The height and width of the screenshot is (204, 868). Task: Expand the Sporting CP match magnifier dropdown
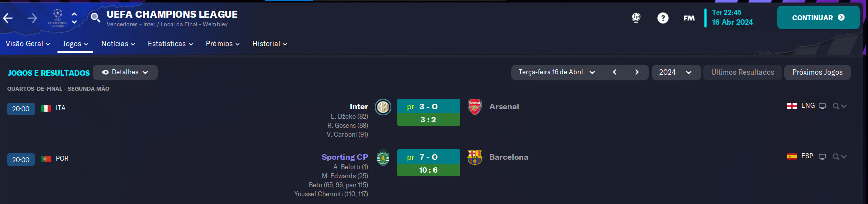pos(839,157)
